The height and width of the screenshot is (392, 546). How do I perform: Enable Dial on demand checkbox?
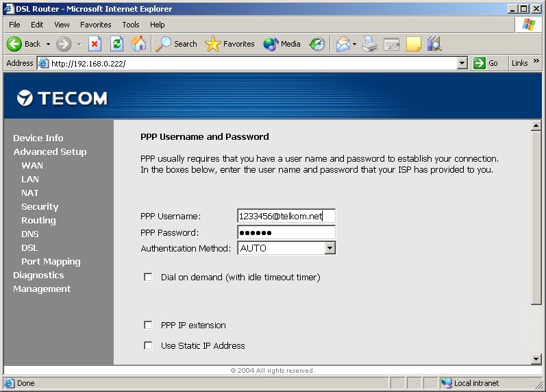click(x=148, y=277)
